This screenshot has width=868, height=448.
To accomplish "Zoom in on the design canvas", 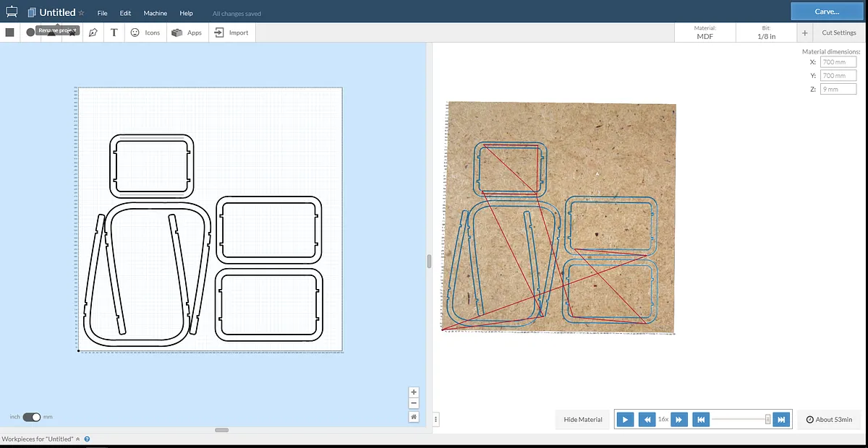I will click(414, 392).
